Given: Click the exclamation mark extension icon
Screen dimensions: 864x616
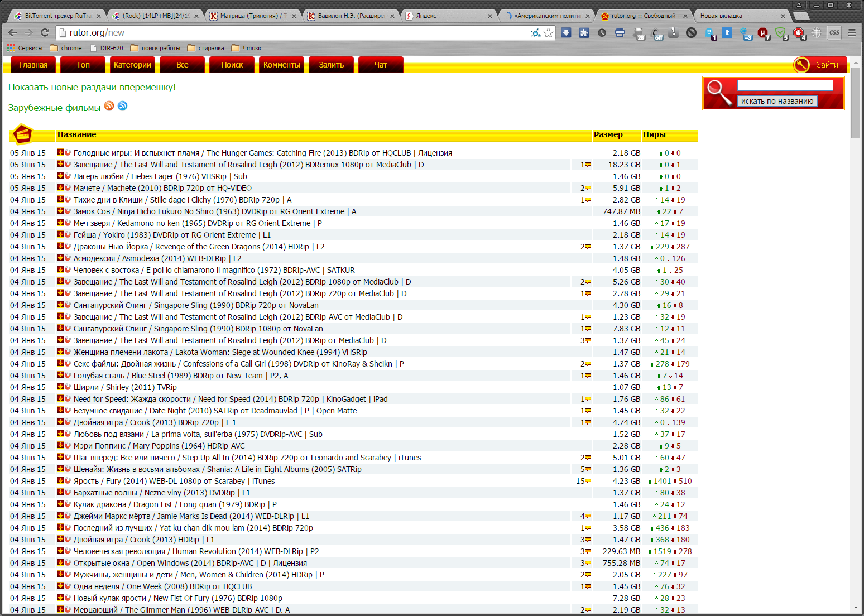Looking at the screenshot, I should click(673, 33).
